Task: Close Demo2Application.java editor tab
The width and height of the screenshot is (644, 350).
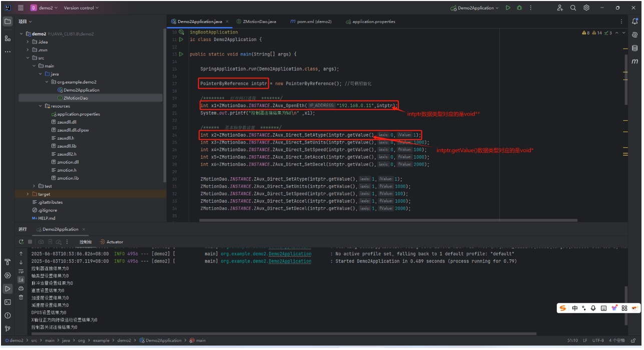Action: 227,22
